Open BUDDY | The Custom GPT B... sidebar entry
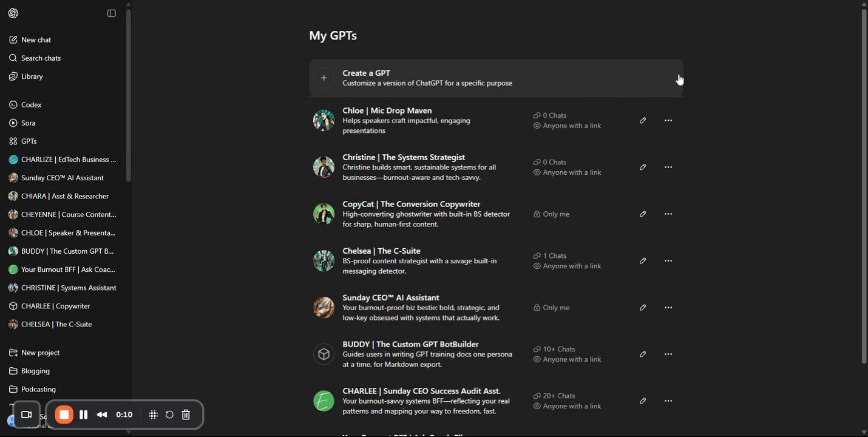The height and width of the screenshot is (437, 868). tap(63, 251)
